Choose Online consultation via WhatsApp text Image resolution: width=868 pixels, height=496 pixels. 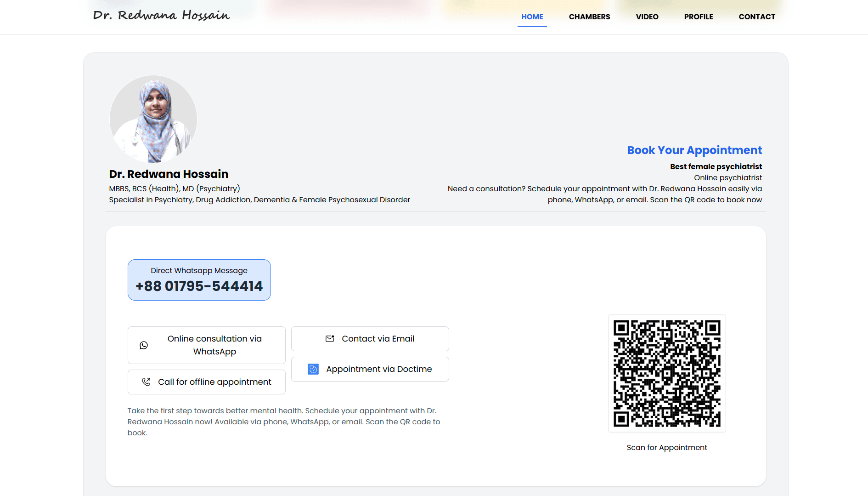(214, 345)
